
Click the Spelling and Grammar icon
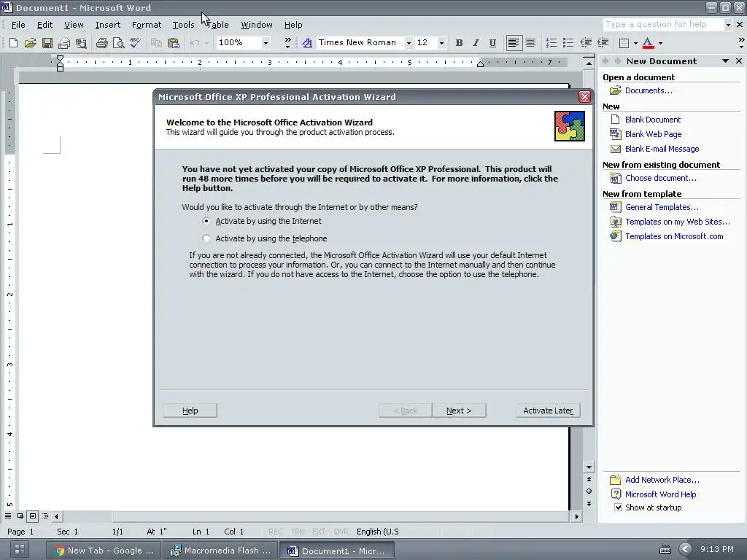click(135, 43)
